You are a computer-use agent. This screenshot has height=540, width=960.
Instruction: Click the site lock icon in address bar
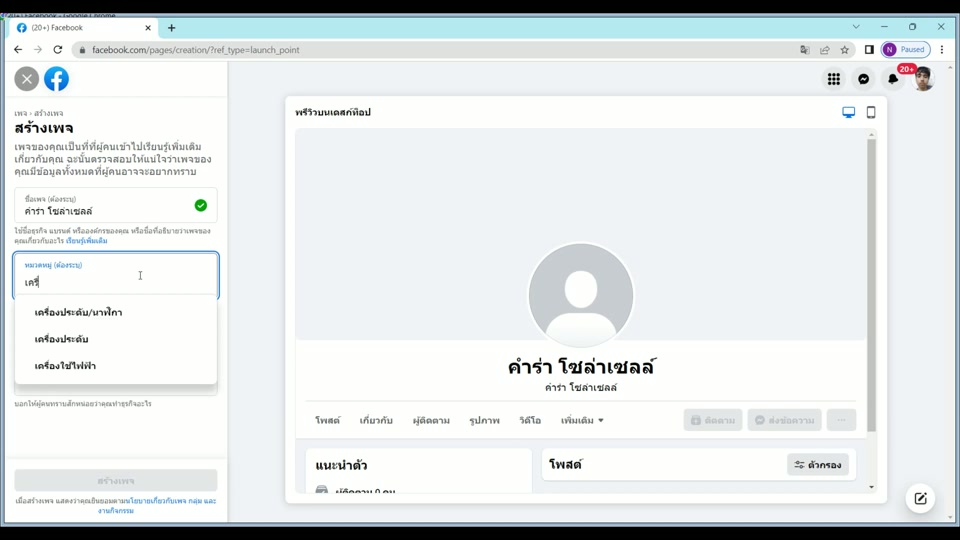pyautogui.click(x=82, y=50)
